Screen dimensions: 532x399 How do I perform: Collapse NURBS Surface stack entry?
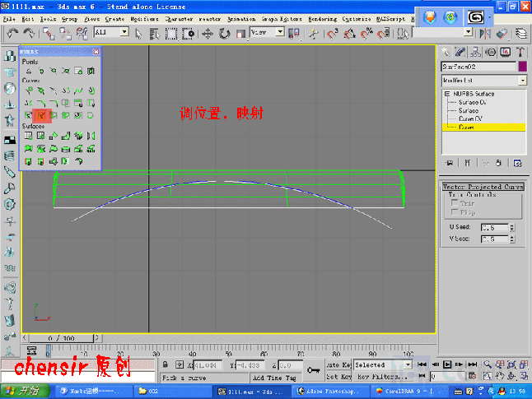[447, 94]
